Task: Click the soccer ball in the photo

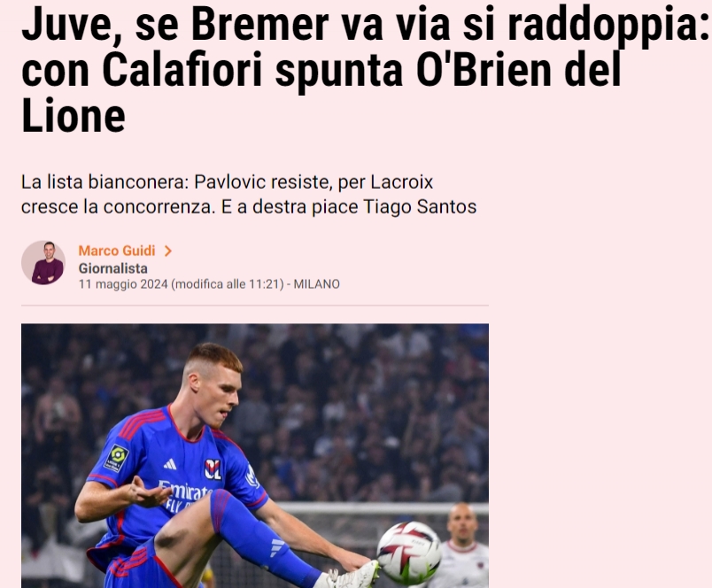Action: 409,553
